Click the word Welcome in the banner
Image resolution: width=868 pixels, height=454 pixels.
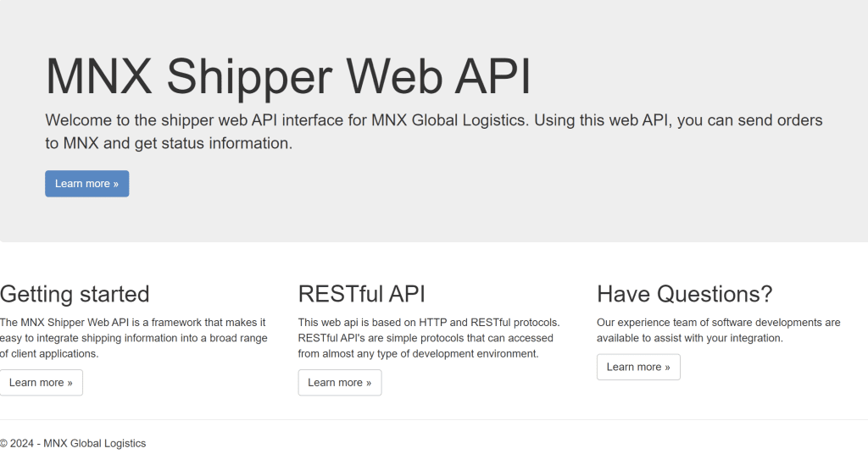coord(78,120)
